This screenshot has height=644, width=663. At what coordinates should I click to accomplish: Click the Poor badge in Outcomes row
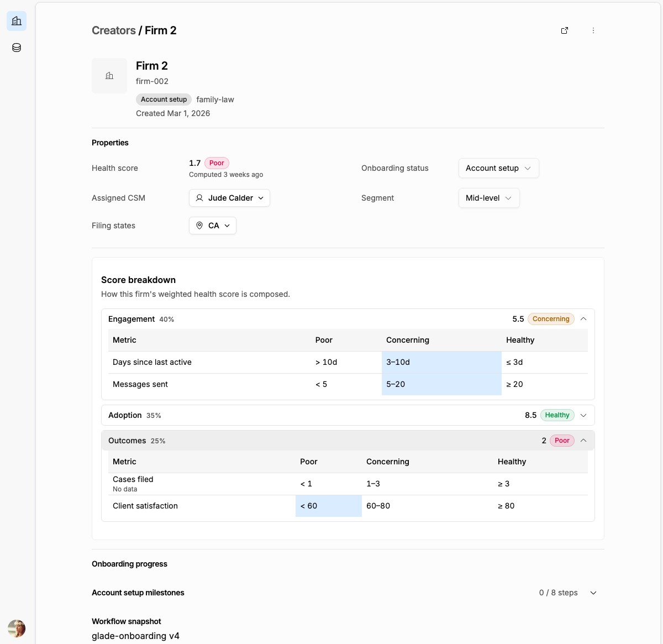pos(562,441)
